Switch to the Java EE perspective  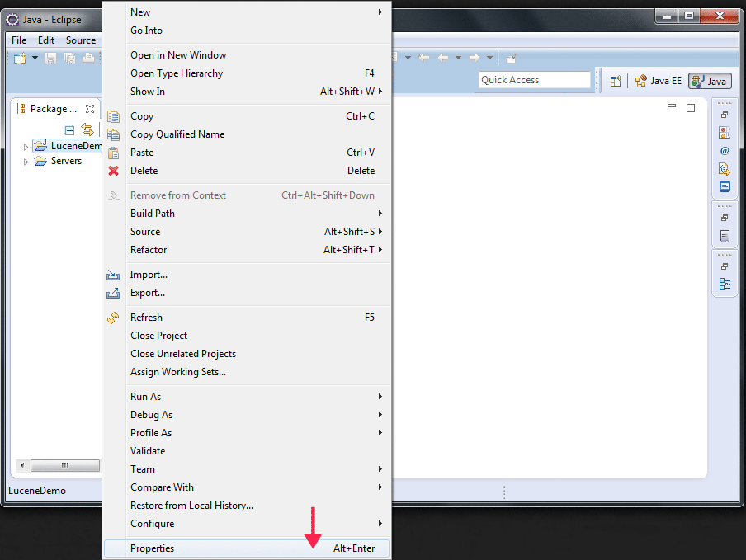(659, 81)
